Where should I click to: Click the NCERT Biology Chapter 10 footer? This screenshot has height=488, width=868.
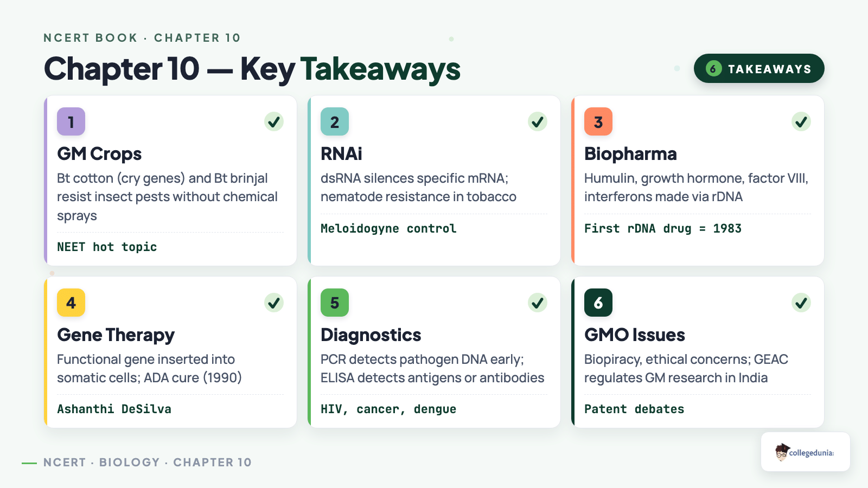(147, 463)
